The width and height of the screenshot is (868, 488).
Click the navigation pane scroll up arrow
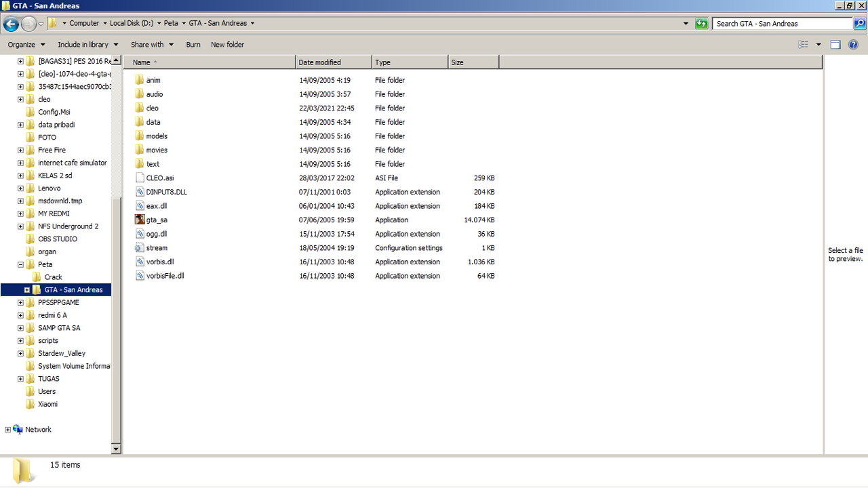pyautogui.click(x=116, y=60)
